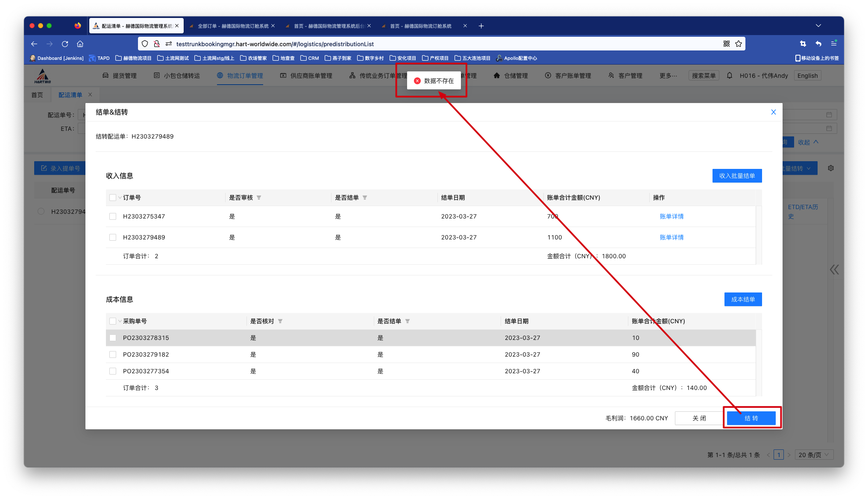868x499 pixels.
Task: Click the notification bell icon
Action: pyautogui.click(x=730, y=76)
